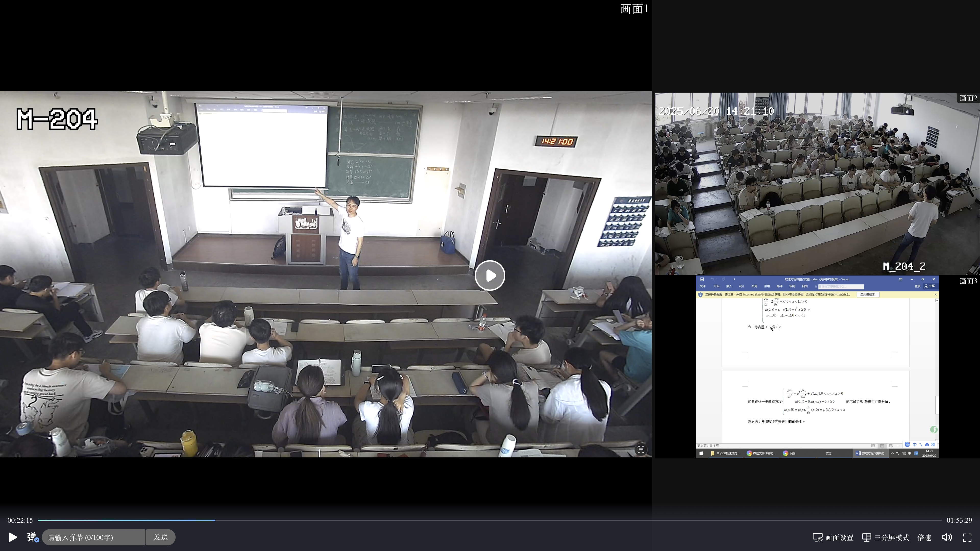Click the danmaku text input field

94,537
